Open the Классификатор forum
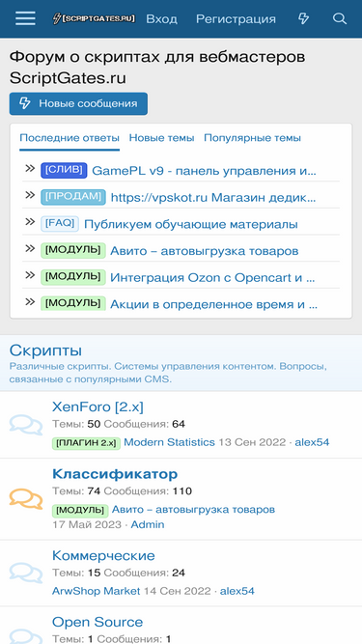 [115, 473]
